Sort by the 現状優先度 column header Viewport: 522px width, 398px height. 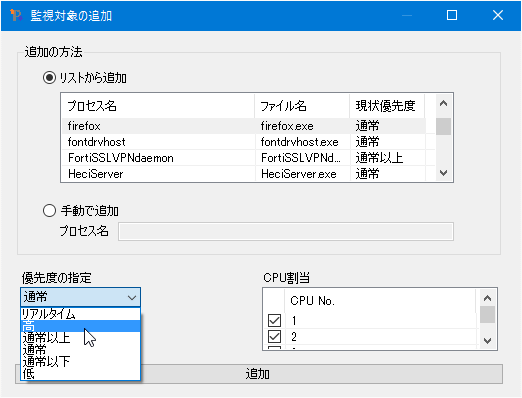(387, 106)
